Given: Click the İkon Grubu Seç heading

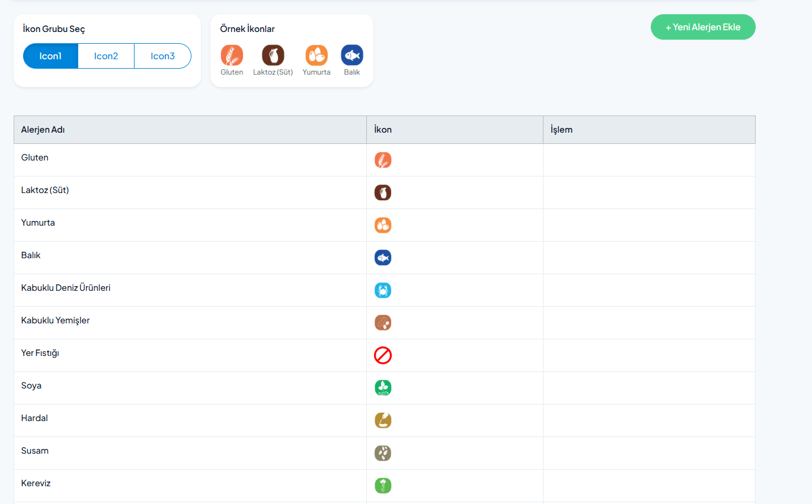Looking at the screenshot, I should 54,29.
